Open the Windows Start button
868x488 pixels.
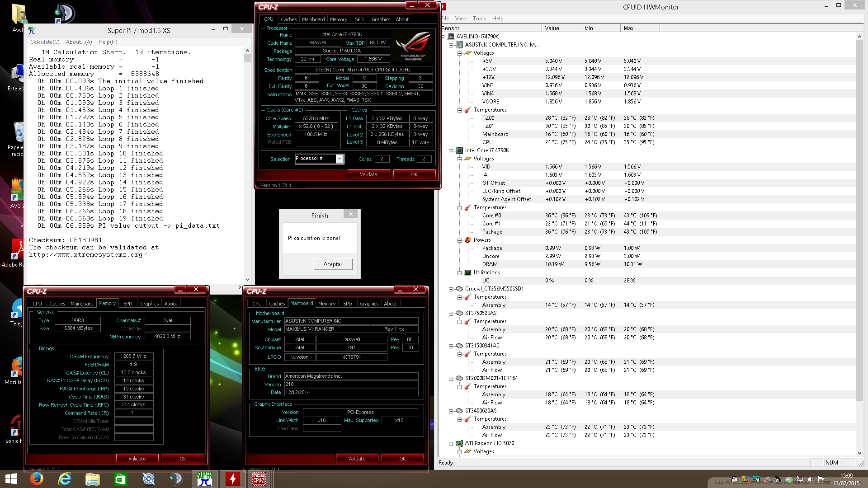coord(11,479)
